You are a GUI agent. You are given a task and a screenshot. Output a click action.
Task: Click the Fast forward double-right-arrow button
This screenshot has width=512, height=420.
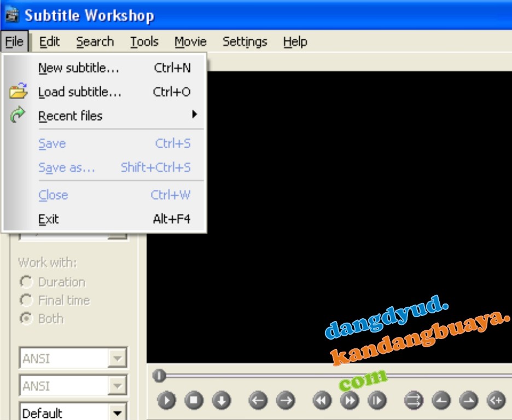pyautogui.click(x=350, y=400)
